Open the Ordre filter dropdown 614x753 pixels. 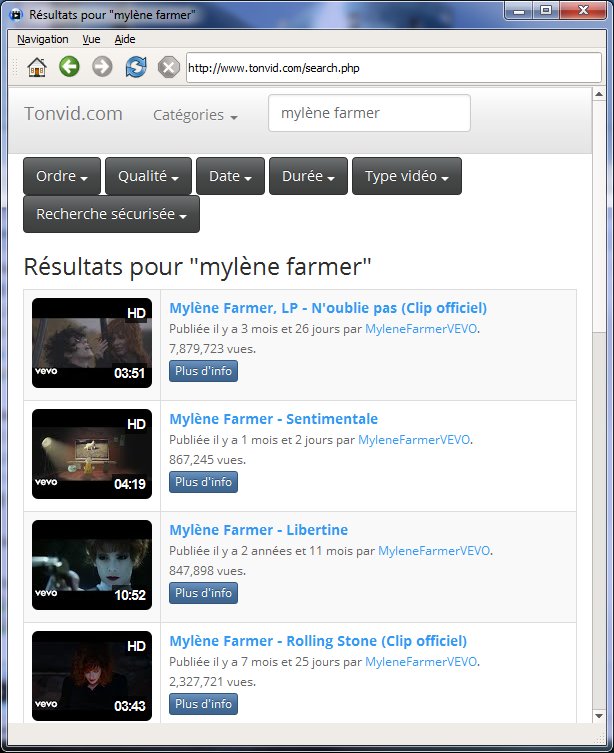pos(62,176)
